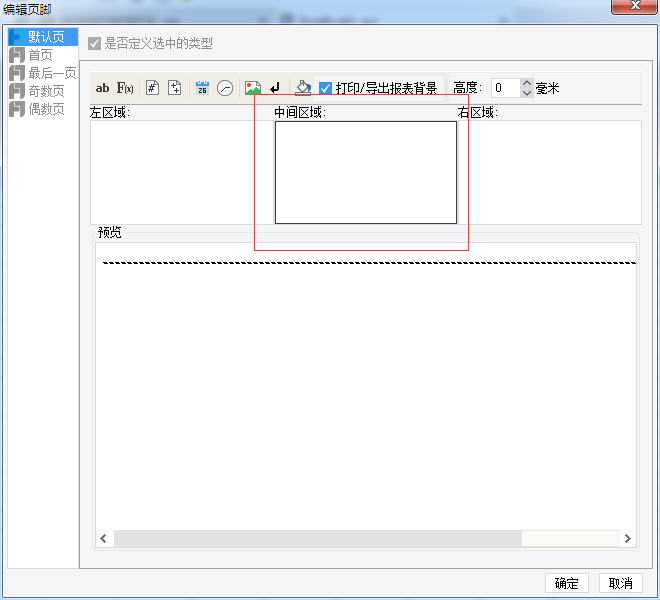
Task: Insert text with the ab icon
Action: pyautogui.click(x=102, y=88)
